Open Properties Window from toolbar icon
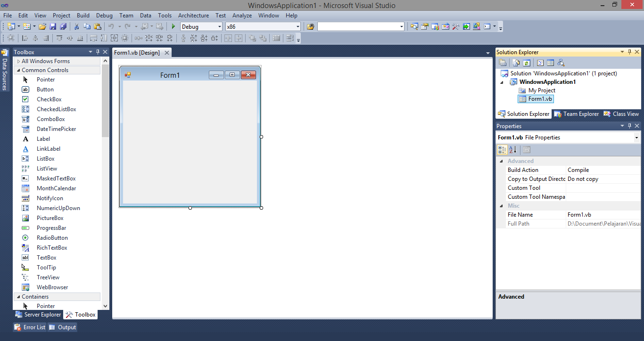 [425, 26]
